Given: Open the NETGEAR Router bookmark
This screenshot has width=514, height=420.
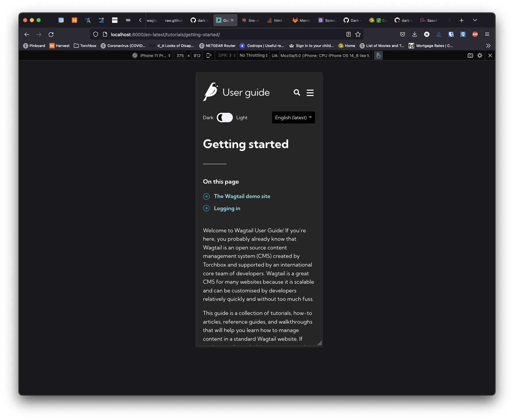Looking at the screenshot, I should 217,46.
